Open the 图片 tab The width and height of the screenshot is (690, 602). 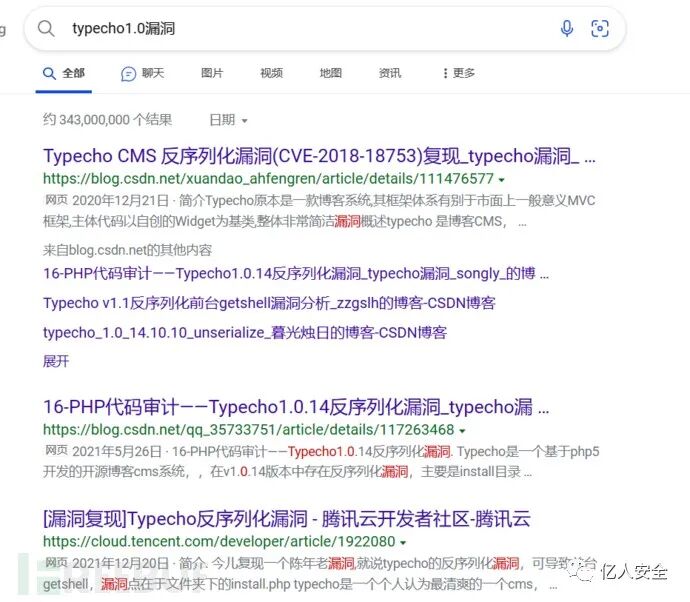(212, 73)
